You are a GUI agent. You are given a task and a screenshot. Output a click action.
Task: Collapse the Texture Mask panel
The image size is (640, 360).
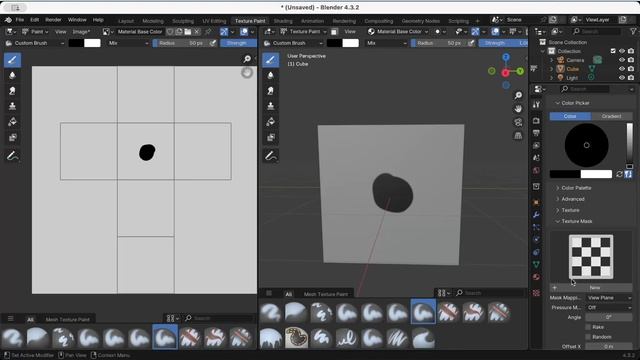(576, 221)
